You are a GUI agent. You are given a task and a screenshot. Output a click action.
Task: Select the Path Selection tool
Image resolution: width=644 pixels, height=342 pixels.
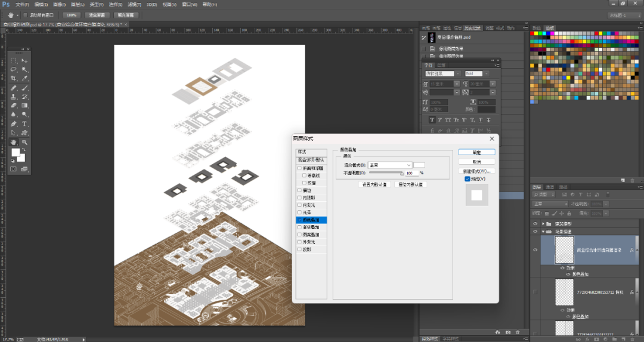14,133
